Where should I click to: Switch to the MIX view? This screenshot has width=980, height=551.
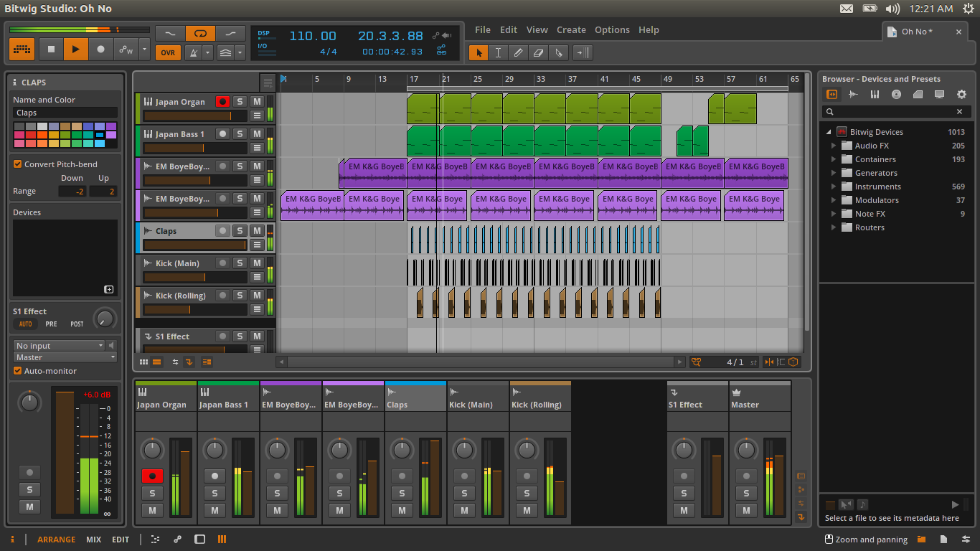93,540
